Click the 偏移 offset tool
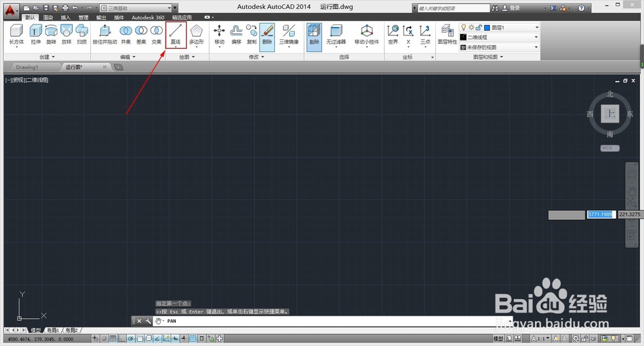Image resolution: width=644 pixels, height=346 pixels. [x=236, y=35]
